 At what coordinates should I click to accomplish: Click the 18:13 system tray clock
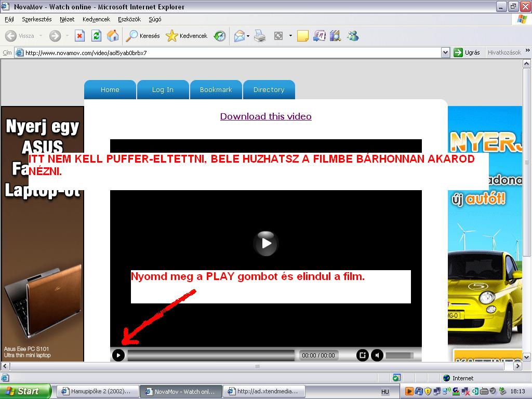[x=518, y=391]
